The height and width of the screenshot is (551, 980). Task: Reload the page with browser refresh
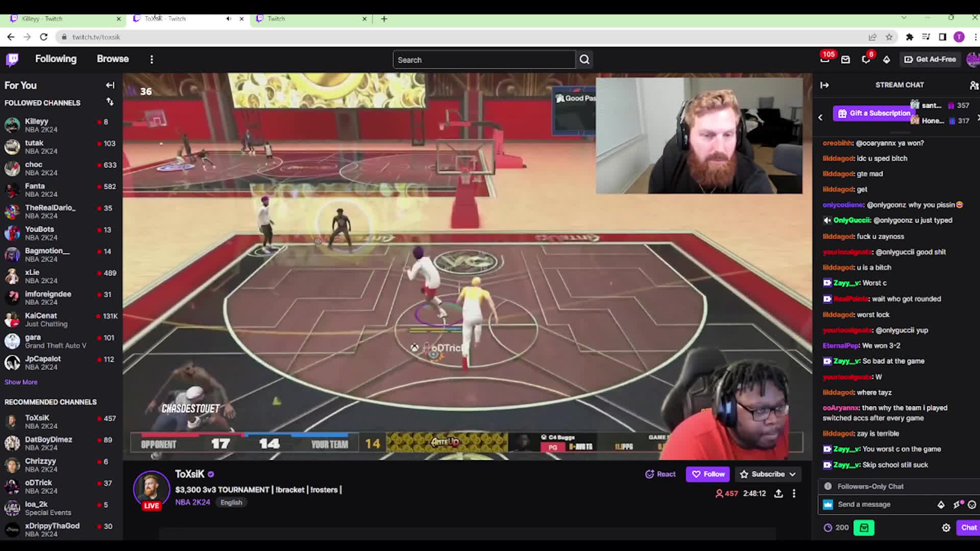[x=44, y=37]
